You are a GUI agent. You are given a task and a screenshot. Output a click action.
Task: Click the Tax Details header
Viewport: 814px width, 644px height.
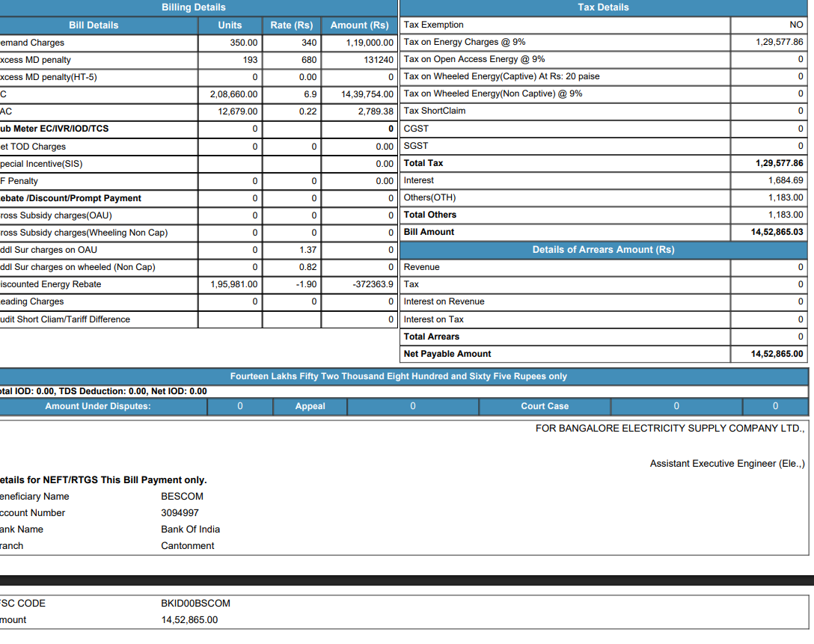(603, 7)
